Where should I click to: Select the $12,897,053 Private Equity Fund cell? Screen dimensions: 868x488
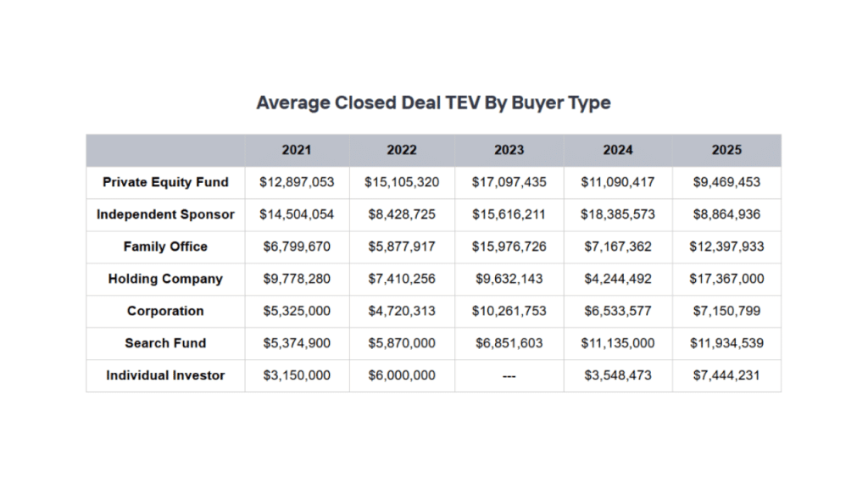297,182
